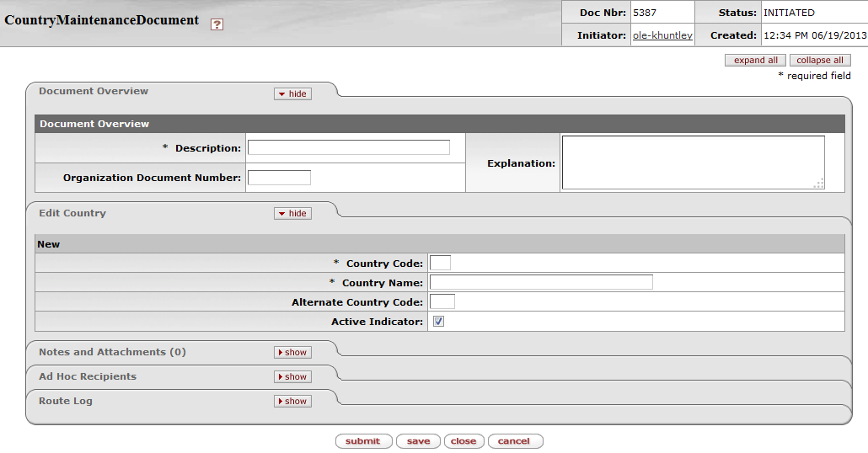868x453 pixels.
Task: Click the help question mark icon
Action: pos(217,24)
